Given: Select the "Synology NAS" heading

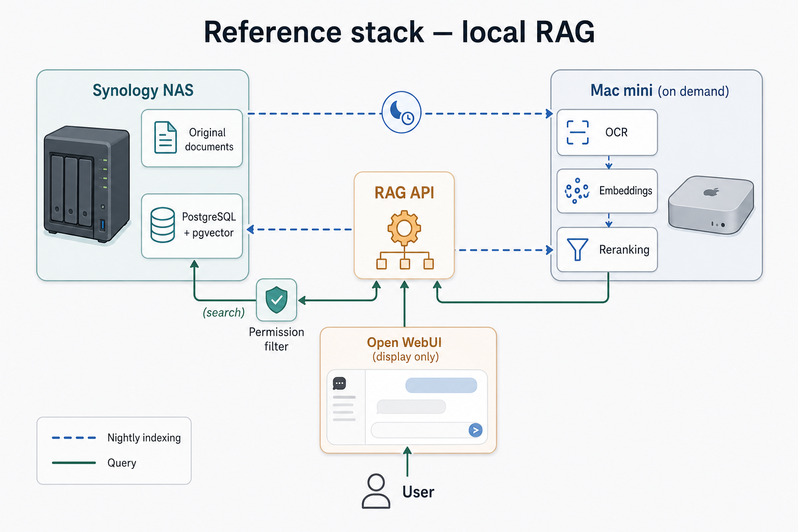Looking at the screenshot, I should pyautogui.click(x=143, y=91).
